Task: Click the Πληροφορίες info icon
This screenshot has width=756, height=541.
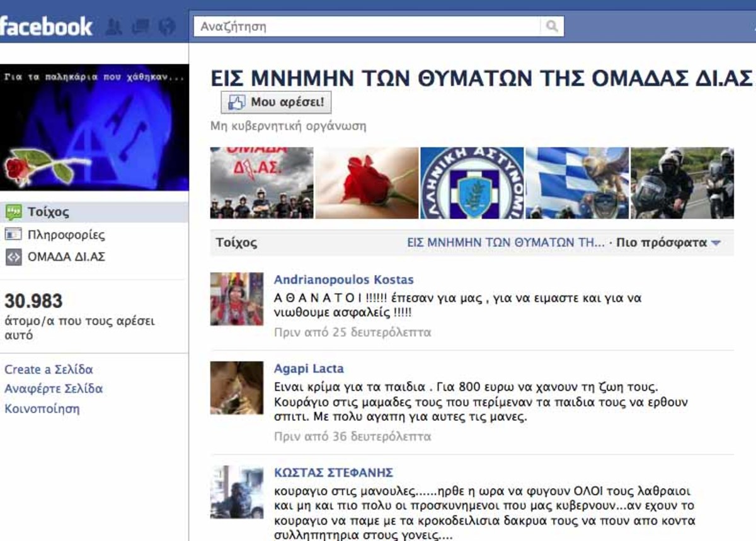Action: pos(13,235)
